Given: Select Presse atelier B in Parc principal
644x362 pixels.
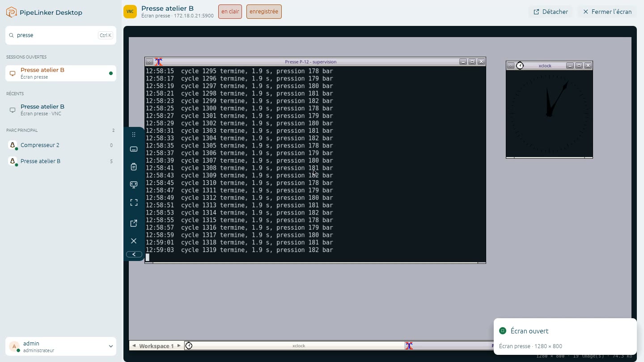Looking at the screenshot, I should point(61,161).
